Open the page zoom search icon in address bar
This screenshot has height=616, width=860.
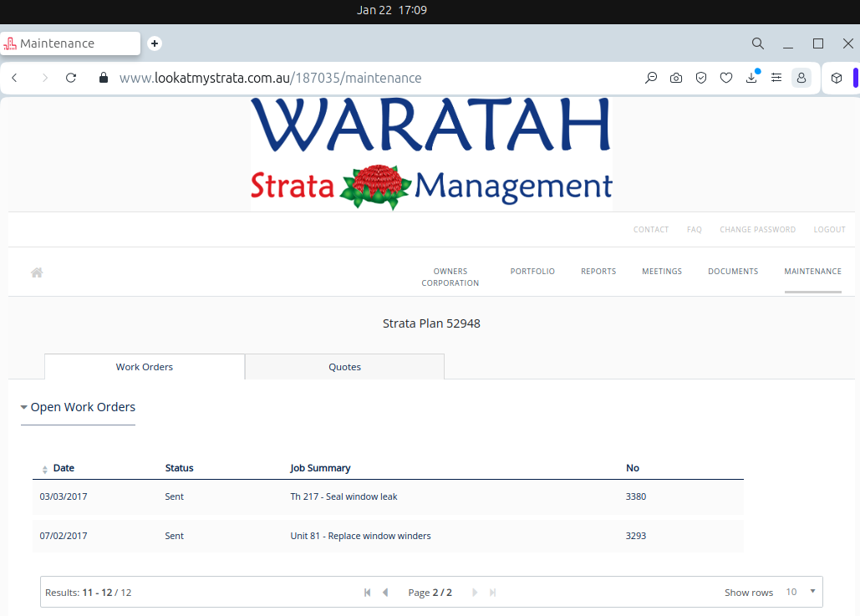coord(651,78)
